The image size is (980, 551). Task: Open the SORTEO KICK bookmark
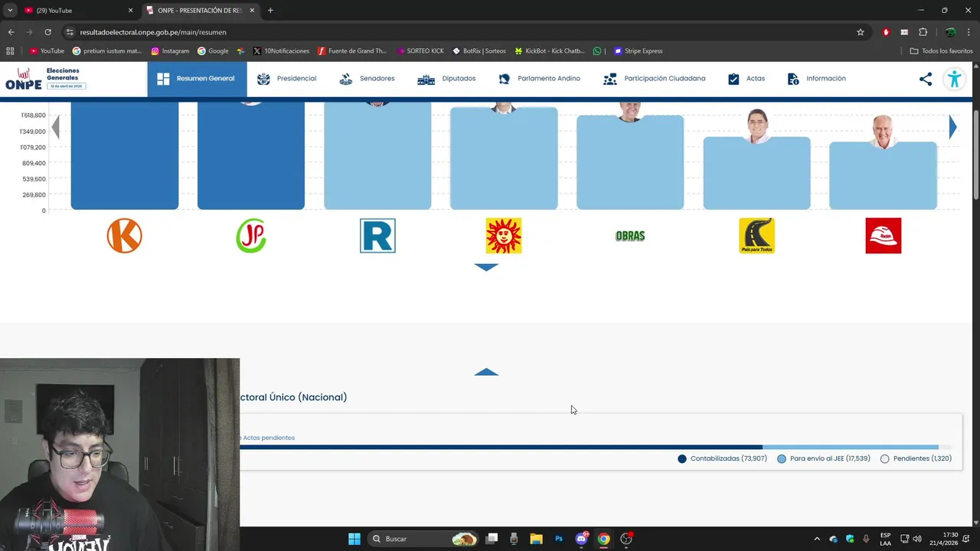click(x=420, y=51)
